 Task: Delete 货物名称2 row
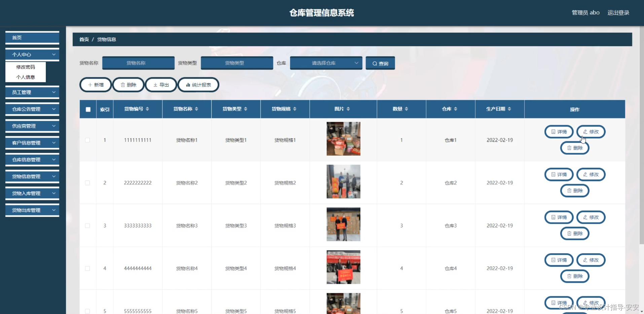click(x=575, y=191)
